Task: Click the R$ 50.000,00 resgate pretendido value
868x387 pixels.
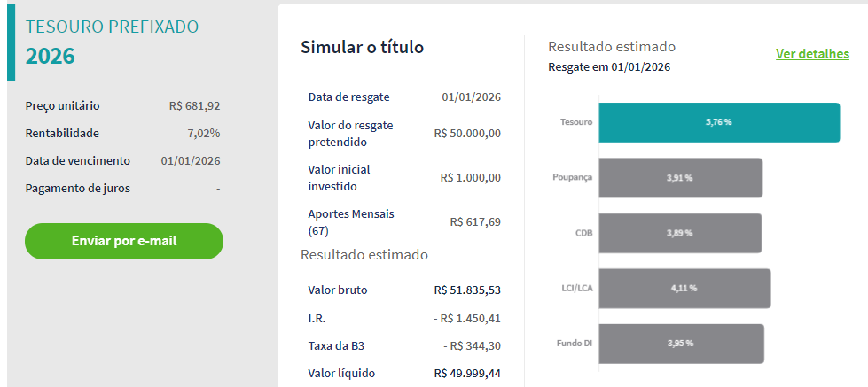Action: click(x=467, y=134)
